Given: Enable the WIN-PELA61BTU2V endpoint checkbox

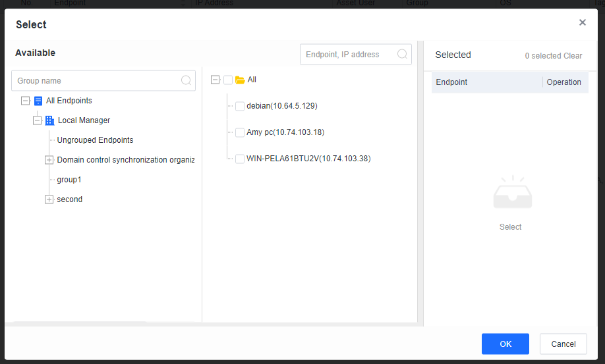Looking at the screenshot, I should point(240,159).
